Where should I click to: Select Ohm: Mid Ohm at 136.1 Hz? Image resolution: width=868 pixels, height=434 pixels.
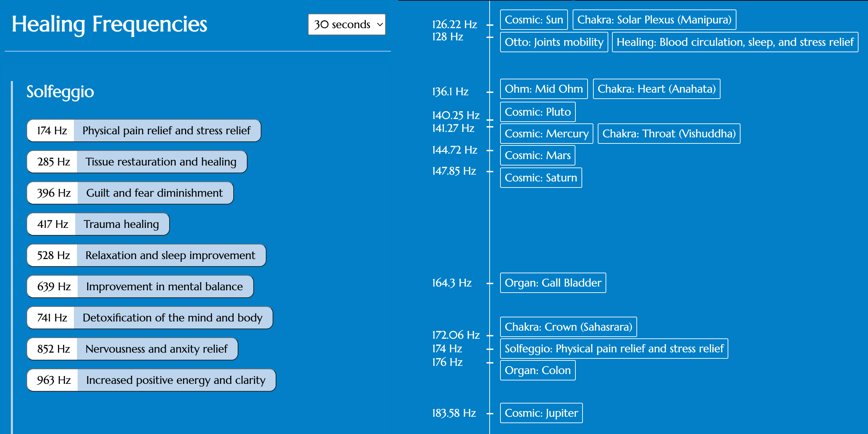[543, 88]
